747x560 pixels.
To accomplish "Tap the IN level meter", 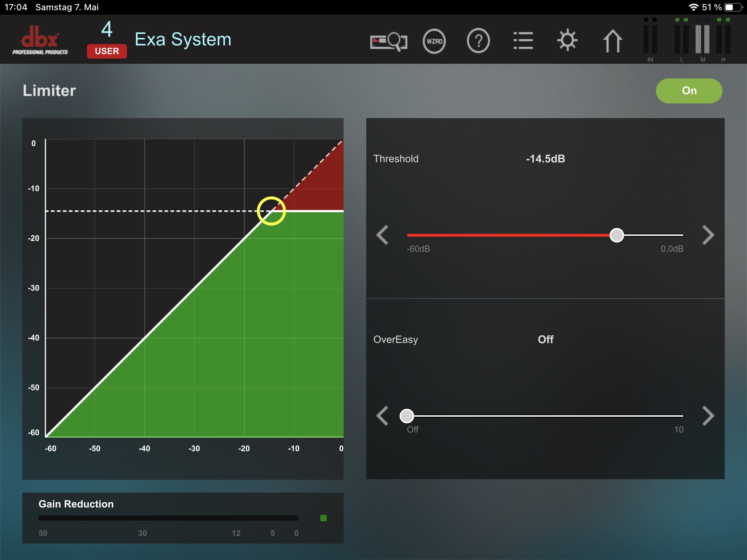I will pos(650,39).
